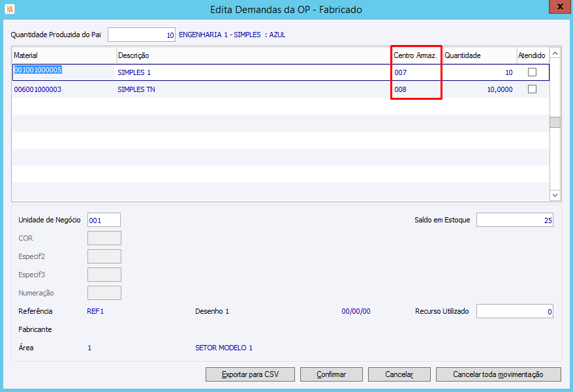Click the REF1 reference value

tap(95, 311)
